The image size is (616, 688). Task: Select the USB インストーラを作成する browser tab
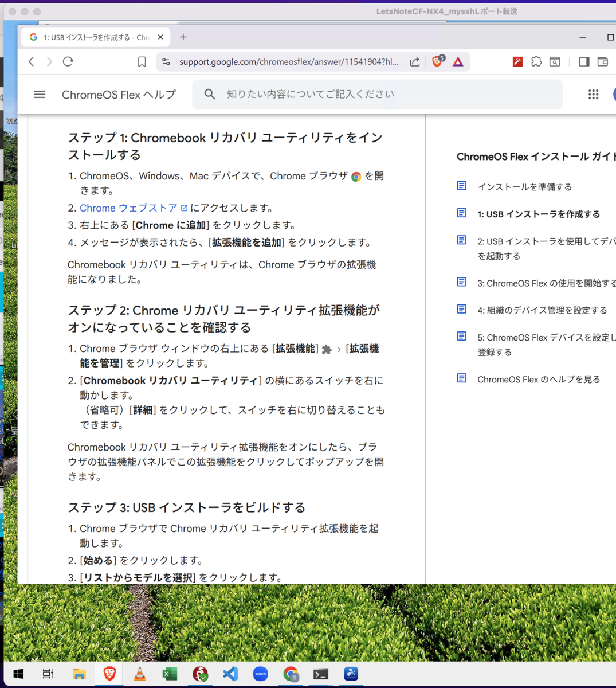pos(95,37)
